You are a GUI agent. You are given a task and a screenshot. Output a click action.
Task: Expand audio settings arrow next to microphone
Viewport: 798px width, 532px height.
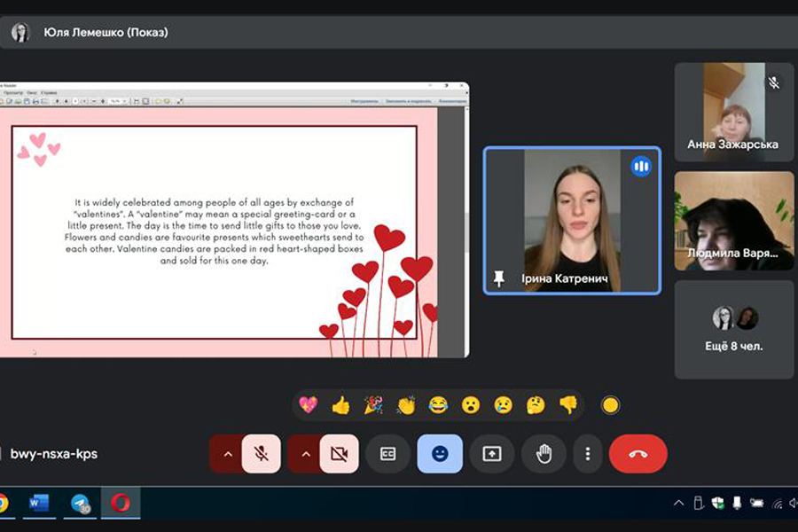[x=227, y=454]
